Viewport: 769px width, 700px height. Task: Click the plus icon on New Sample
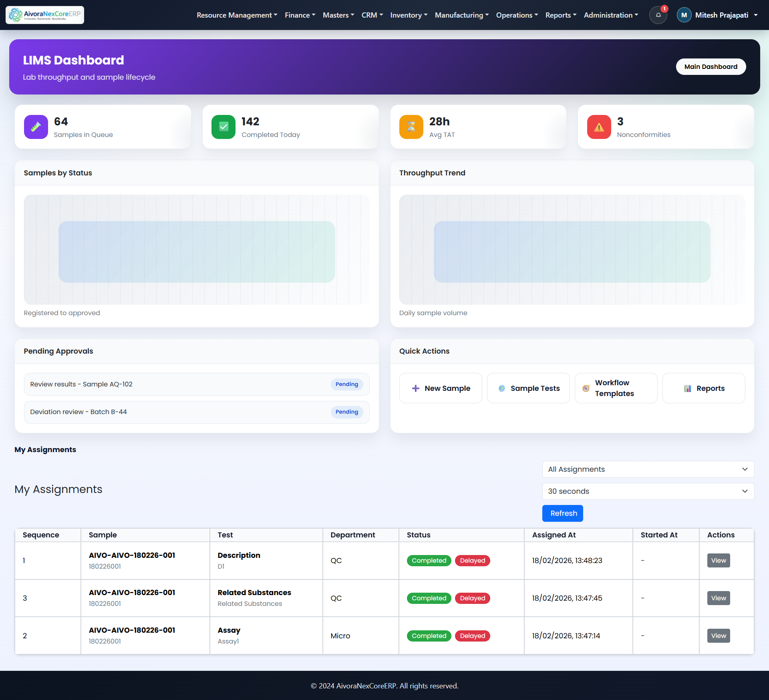click(416, 388)
